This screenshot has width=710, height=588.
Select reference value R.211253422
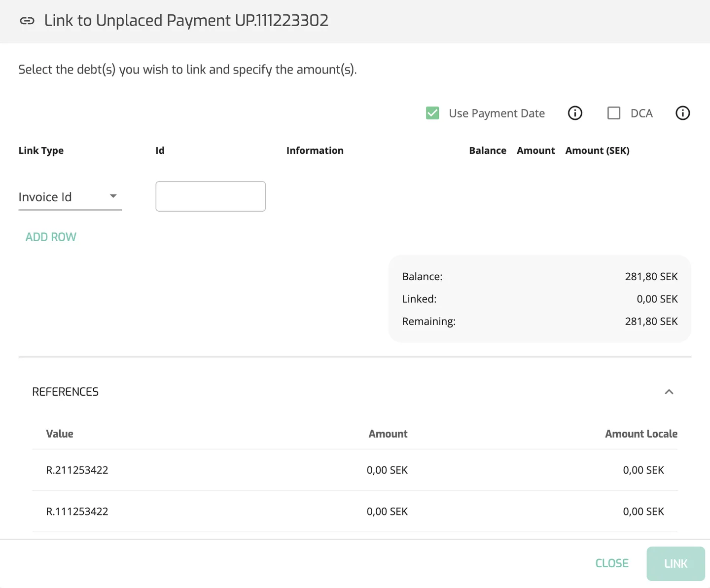[77, 470]
